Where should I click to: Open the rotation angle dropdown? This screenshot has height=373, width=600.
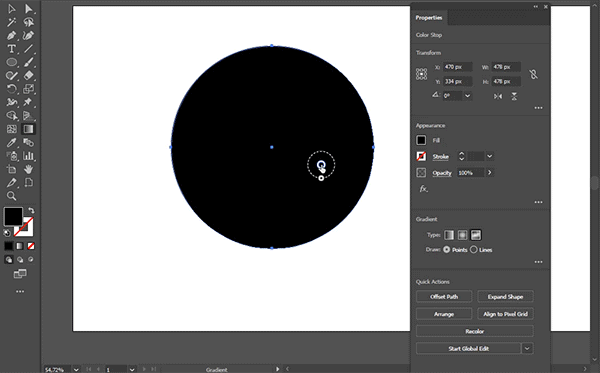coord(467,96)
